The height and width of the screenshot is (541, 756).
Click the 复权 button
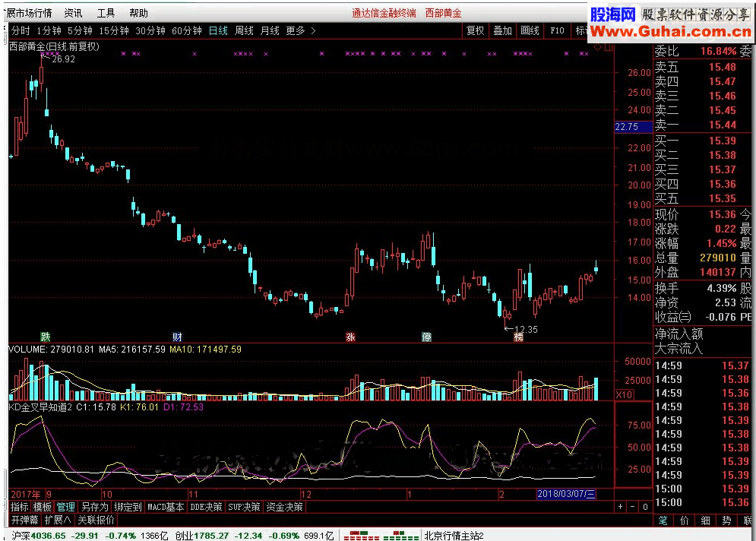click(x=475, y=31)
